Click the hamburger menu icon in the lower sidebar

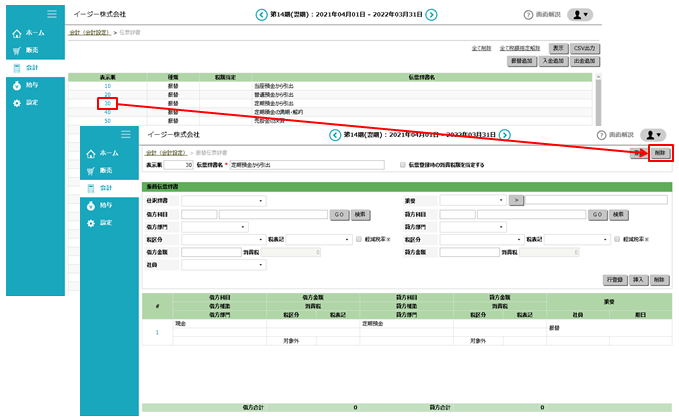pyautogui.click(x=125, y=134)
